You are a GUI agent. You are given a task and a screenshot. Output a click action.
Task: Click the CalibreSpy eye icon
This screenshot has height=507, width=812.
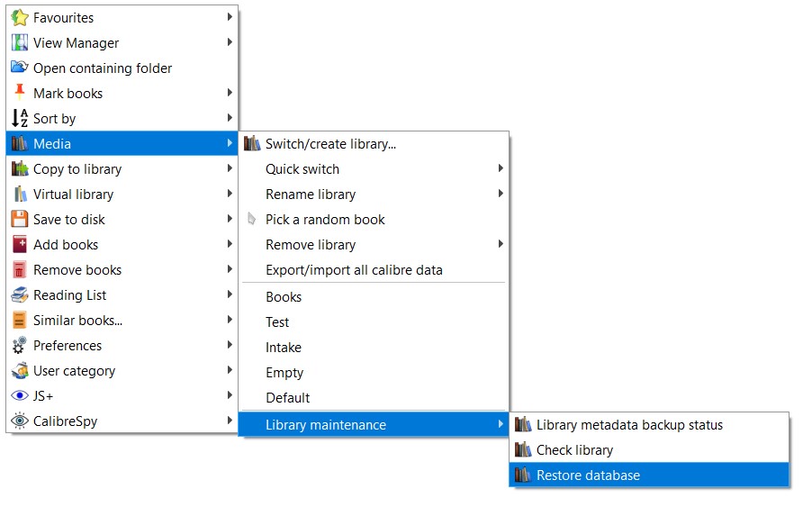[x=20, y=421]
